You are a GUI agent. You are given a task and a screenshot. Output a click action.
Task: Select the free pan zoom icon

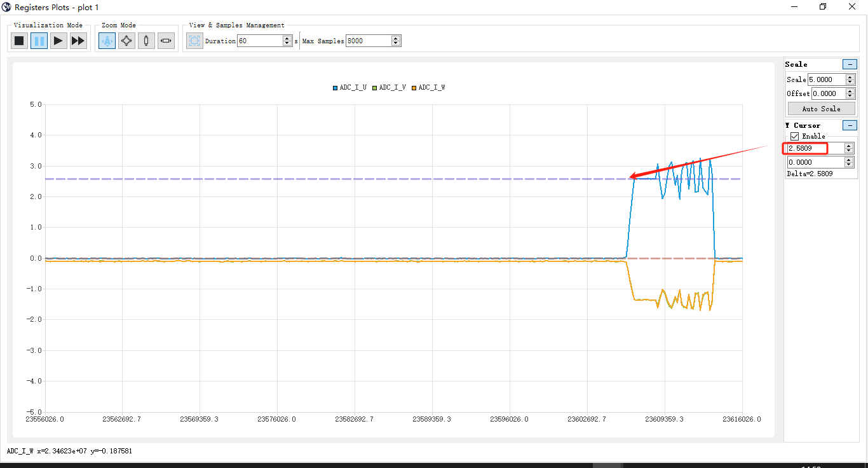(126, 40)
